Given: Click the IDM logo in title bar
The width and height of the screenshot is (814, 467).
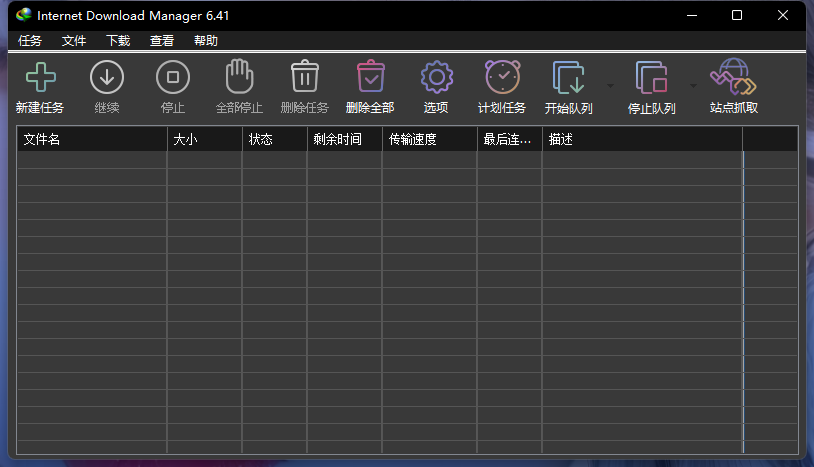Looking at the screenshot, I should (23, 15).
